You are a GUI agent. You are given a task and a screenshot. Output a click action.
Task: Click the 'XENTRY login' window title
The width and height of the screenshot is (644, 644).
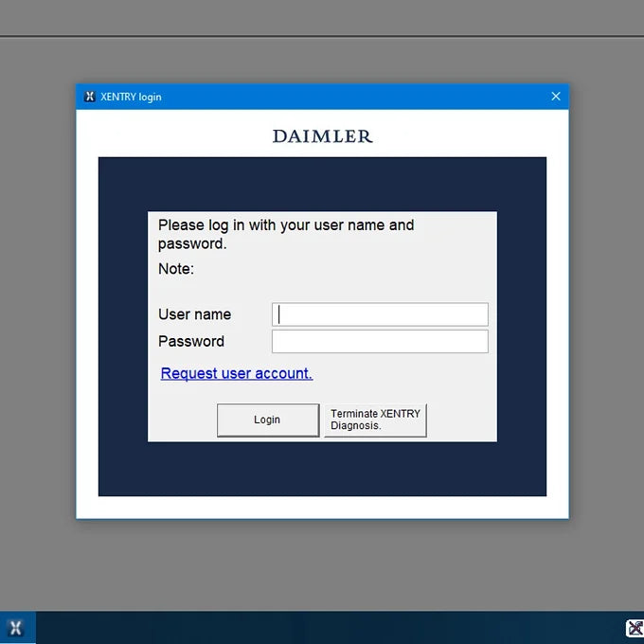coord(131,97)
